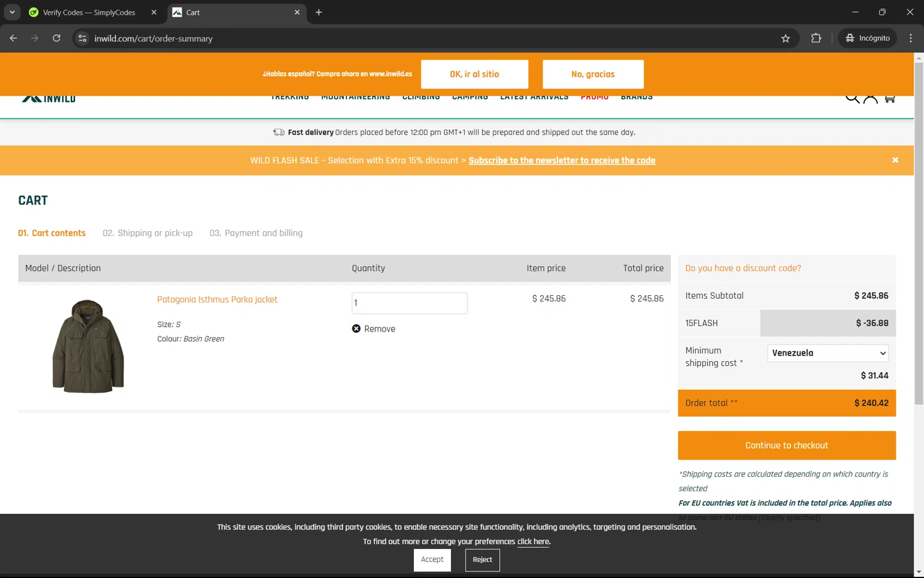
Task: Click the order total $ 240.42
Action: (x=871, y=403)
